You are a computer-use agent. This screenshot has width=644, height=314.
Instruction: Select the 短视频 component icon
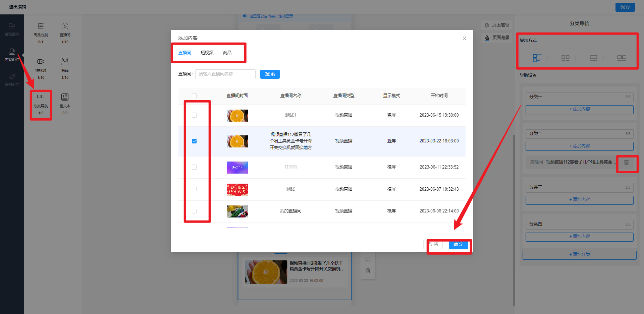pyautogui.click(x=41, y=62)
